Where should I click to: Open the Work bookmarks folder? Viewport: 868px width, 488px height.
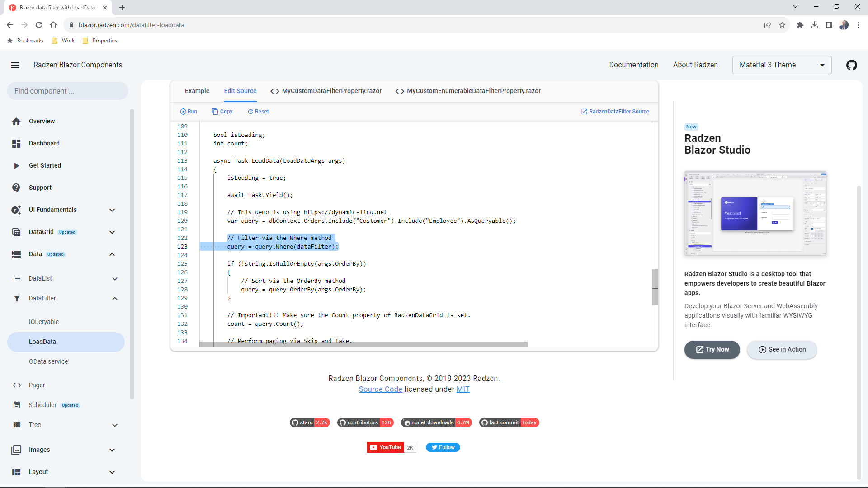pyautogui.click(x=63, y=41)
